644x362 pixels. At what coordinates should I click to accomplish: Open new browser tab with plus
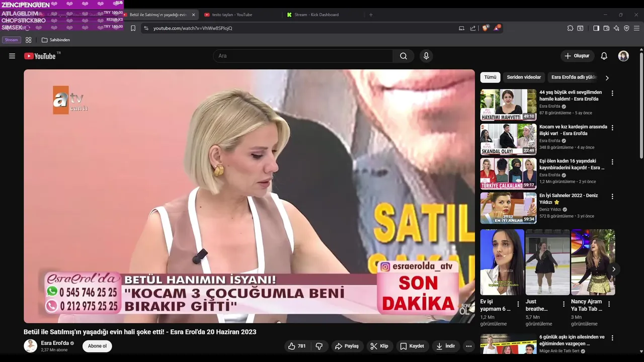click(371, 15)
